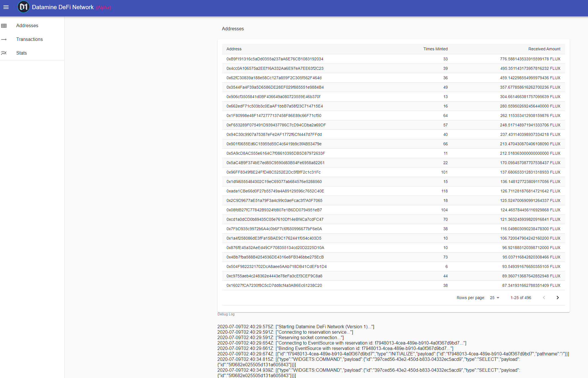Click the Addresses page heading
The image size is (588, 378).
(x=233, y=29)
